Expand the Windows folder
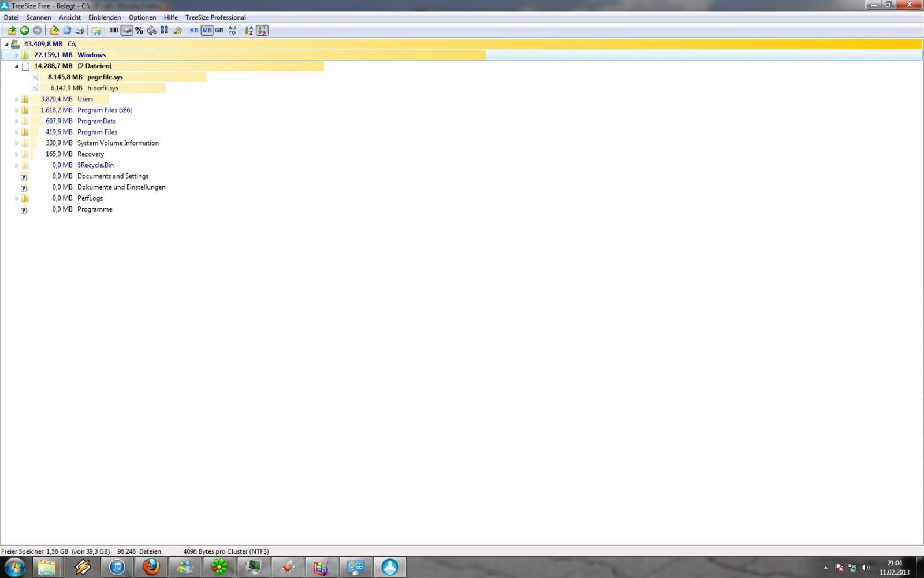This screenshot has height=578, width=924. coord(17,55)
